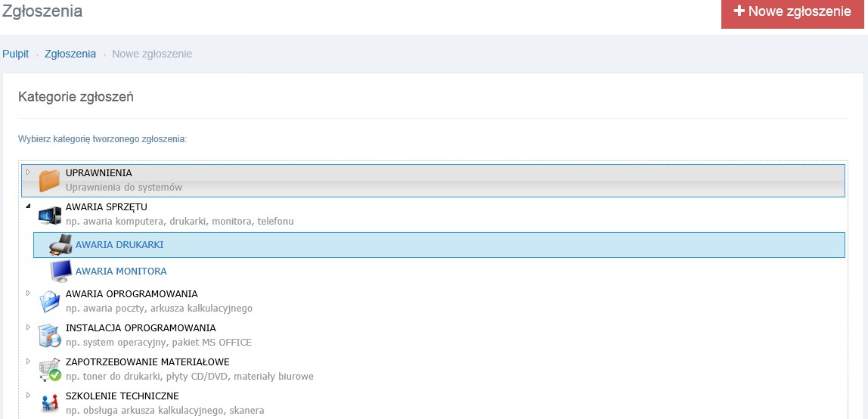868x419 pixels.
Task: Select the AWARIA DRUKARKI subcategory
Action: tap(439, 244)
